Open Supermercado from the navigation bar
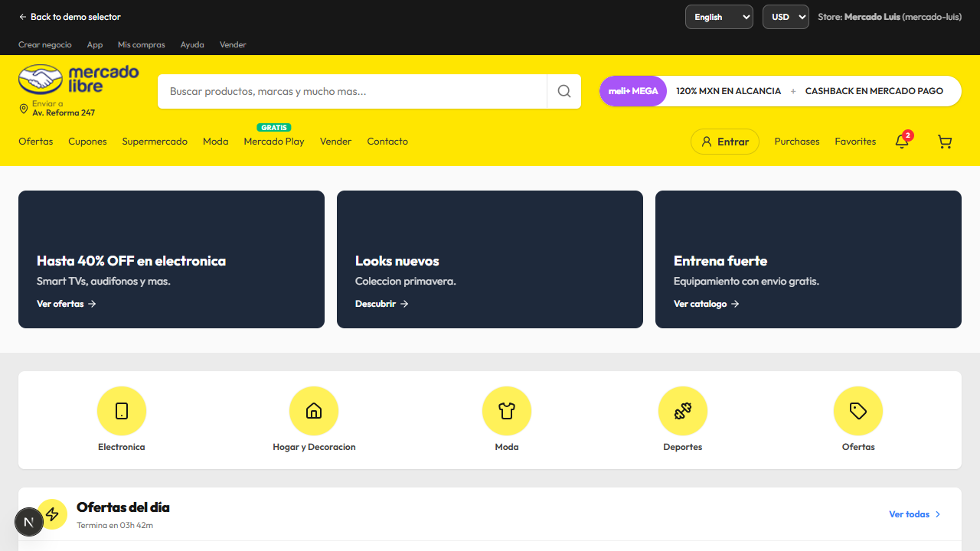 pos(155,142)
